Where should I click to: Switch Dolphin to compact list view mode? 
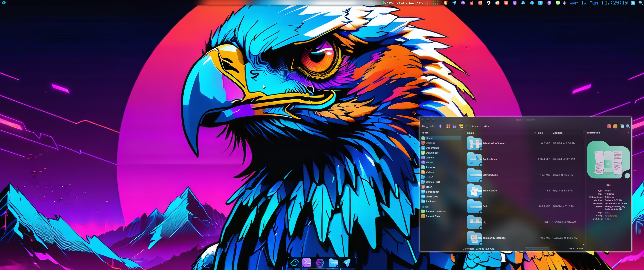click(x=455, y=126)
